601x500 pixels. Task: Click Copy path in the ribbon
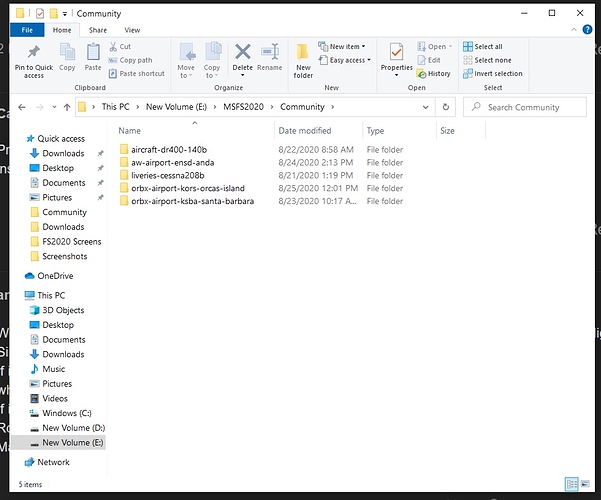point(130,60)
